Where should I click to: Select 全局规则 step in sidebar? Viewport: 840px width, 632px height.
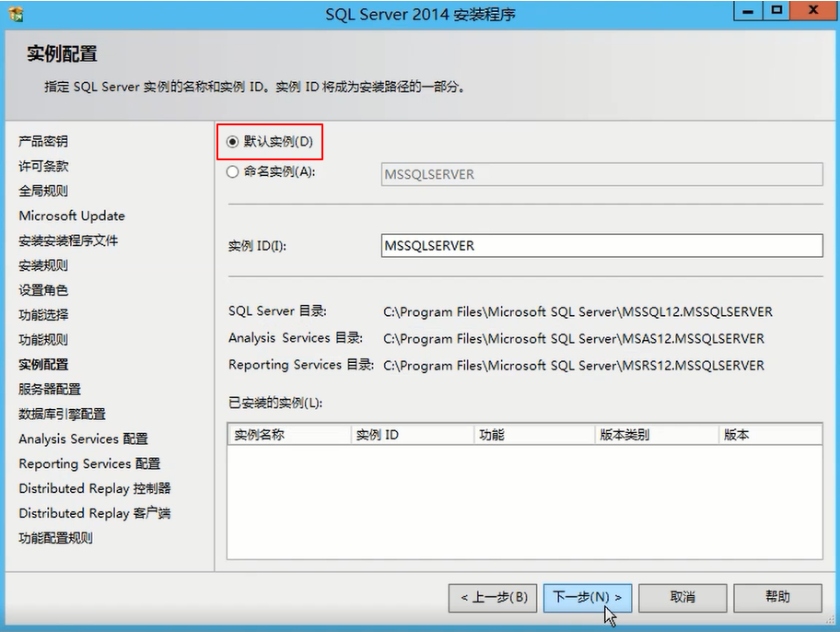[x=43, y=191]
